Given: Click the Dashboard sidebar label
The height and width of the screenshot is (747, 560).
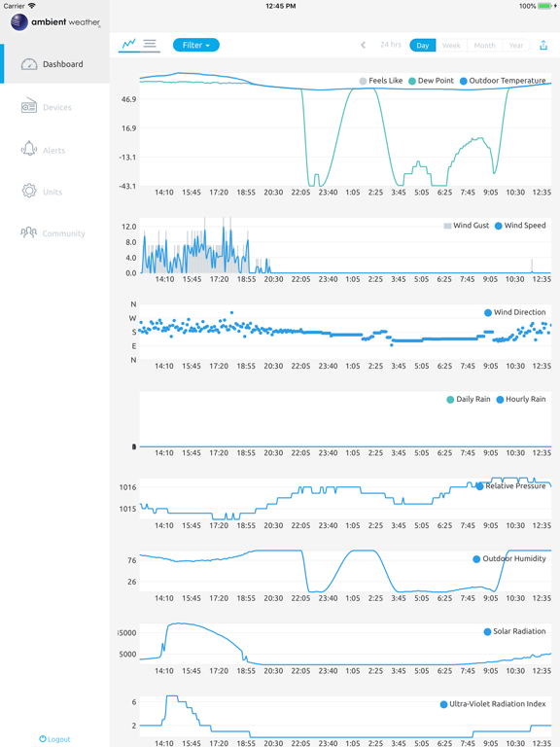Looking at the screenshot, I should tap(63, 64).
